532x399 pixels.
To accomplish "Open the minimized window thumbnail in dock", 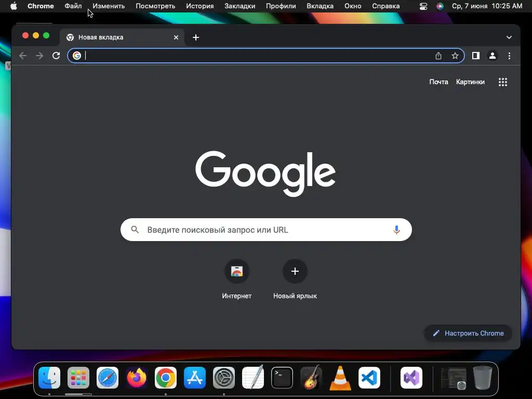I will click(x=453, y=378).
